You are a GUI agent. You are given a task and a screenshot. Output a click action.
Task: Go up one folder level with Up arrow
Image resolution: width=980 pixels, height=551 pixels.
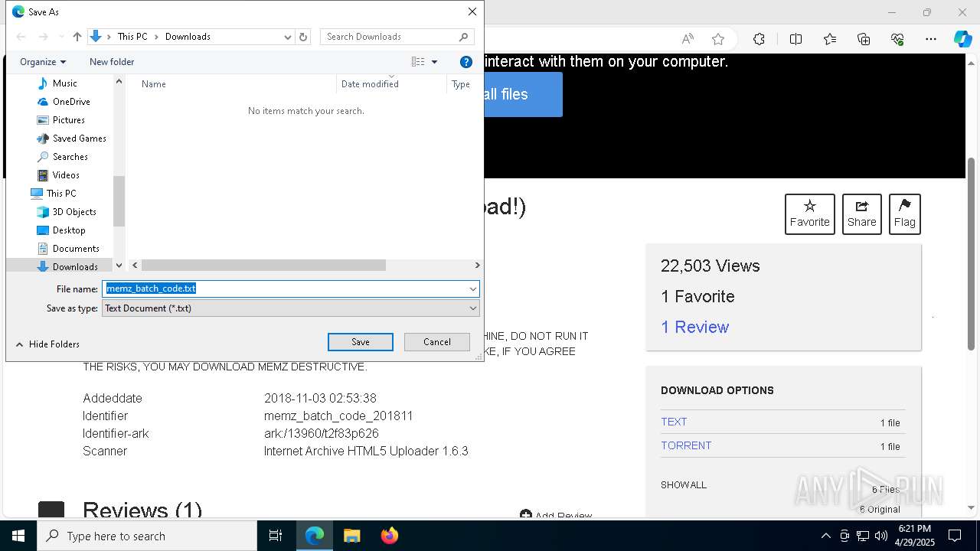[x=77, y=37]
